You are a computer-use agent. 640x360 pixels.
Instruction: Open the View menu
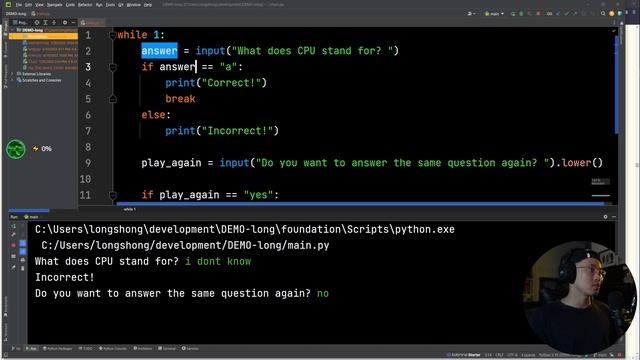[39, 5]
